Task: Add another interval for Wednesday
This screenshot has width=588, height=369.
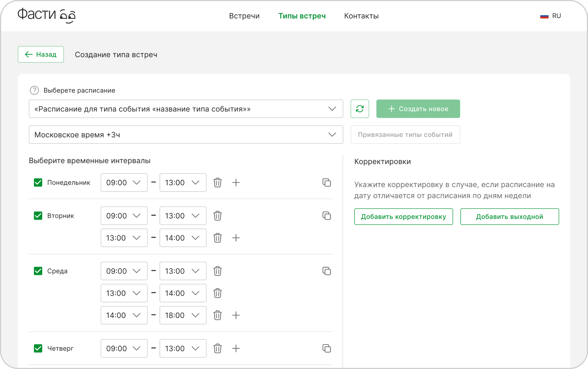Action: click(x=236, y=315)
